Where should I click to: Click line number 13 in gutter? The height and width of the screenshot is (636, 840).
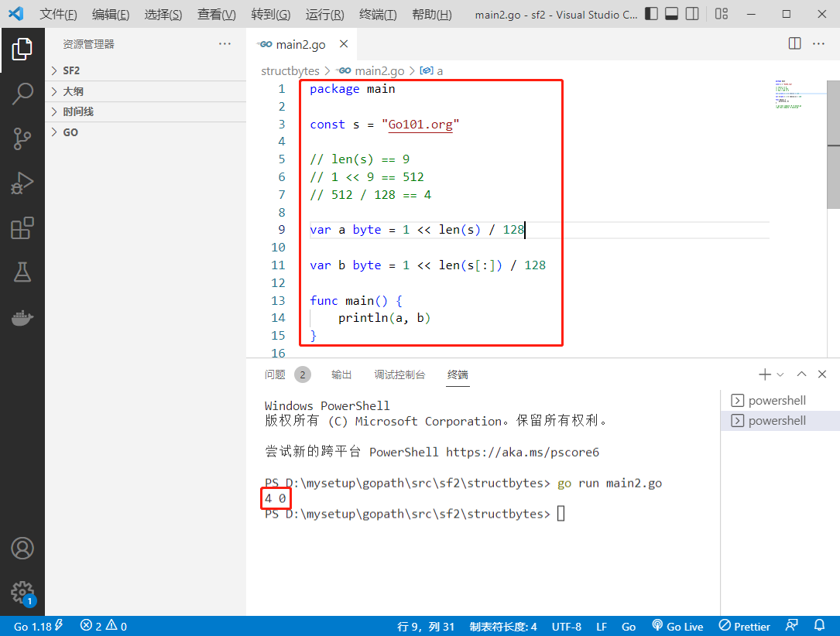pos(278,300)
